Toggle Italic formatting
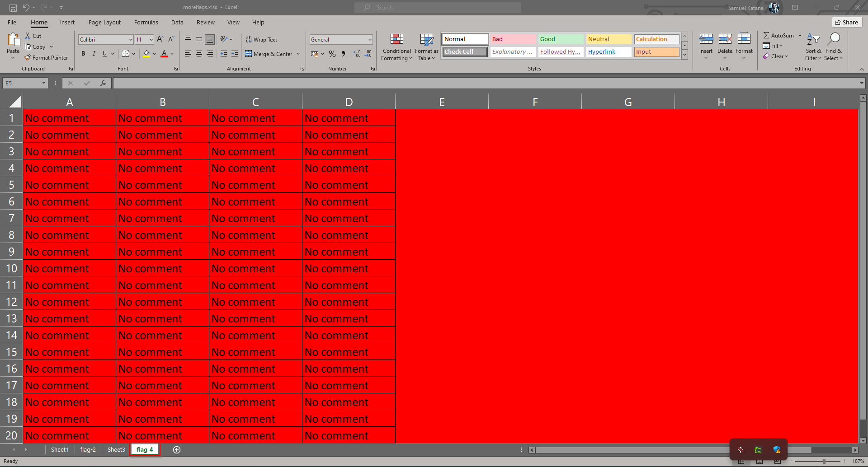Screen dimensions: 868x467 coord(94,54)
